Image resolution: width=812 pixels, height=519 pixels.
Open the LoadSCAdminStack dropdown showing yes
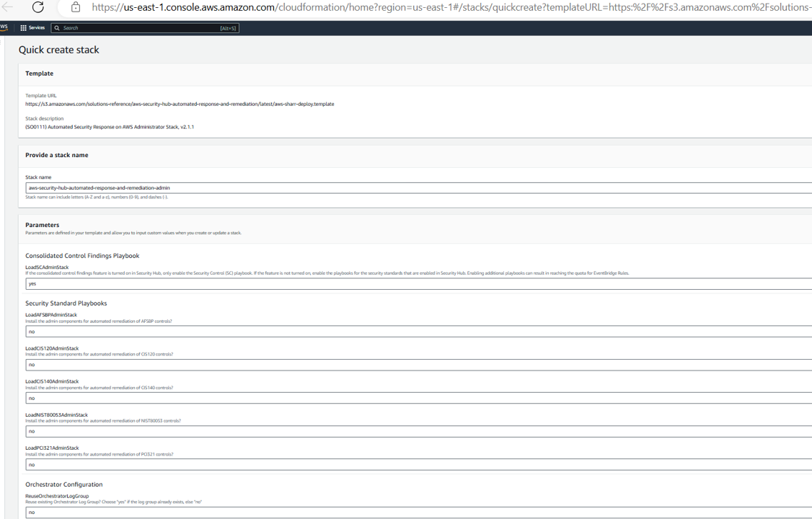pos(418,283)
